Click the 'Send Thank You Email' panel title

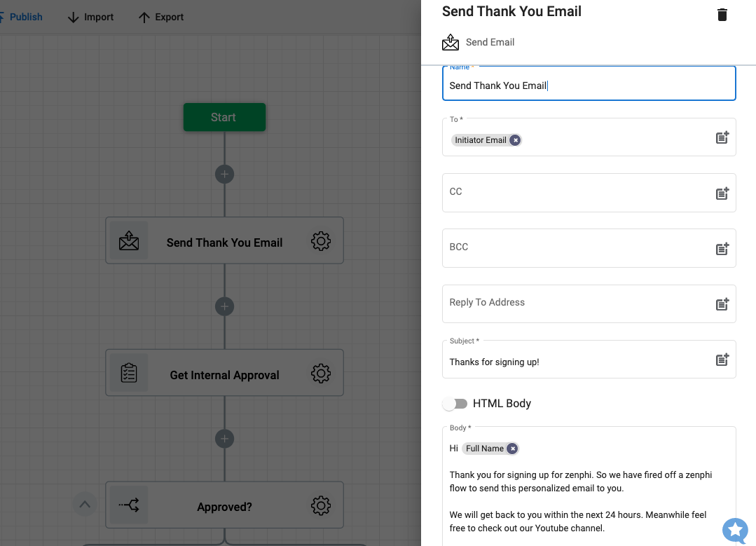pyautogui.click(x=511, y=11)
